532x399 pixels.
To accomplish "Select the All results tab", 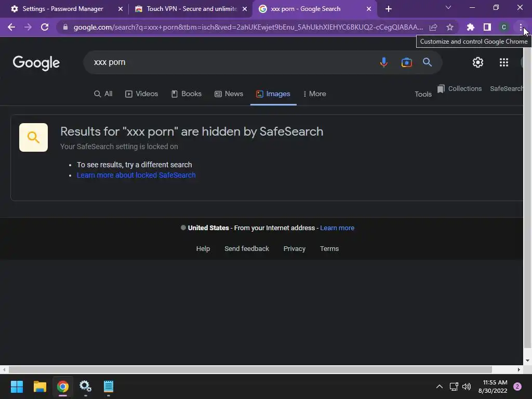I will 103,94.
